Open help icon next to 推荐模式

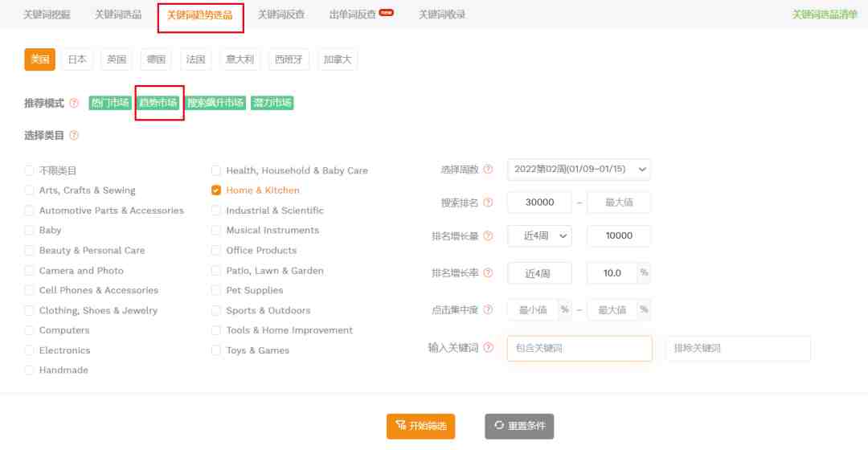click(74, 103)
